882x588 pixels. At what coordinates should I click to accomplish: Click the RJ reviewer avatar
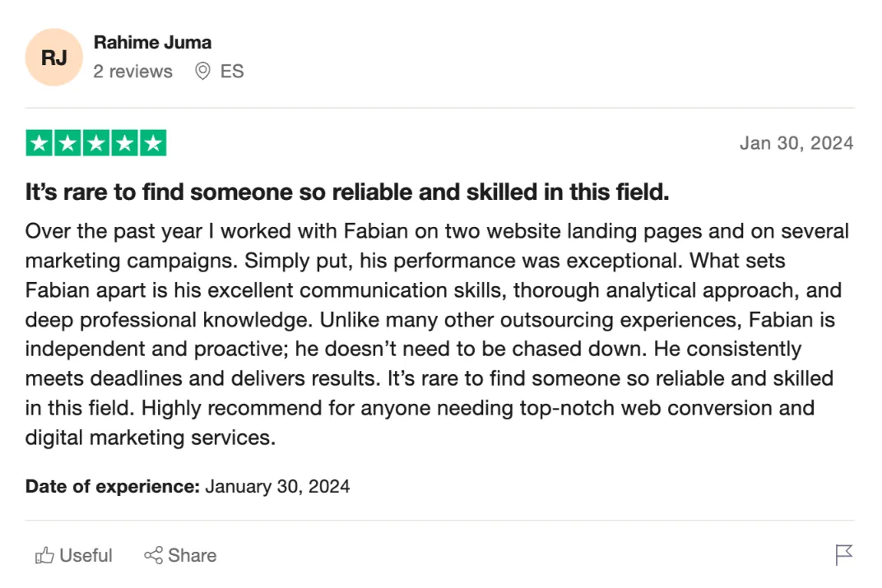[x=53, y=58]
